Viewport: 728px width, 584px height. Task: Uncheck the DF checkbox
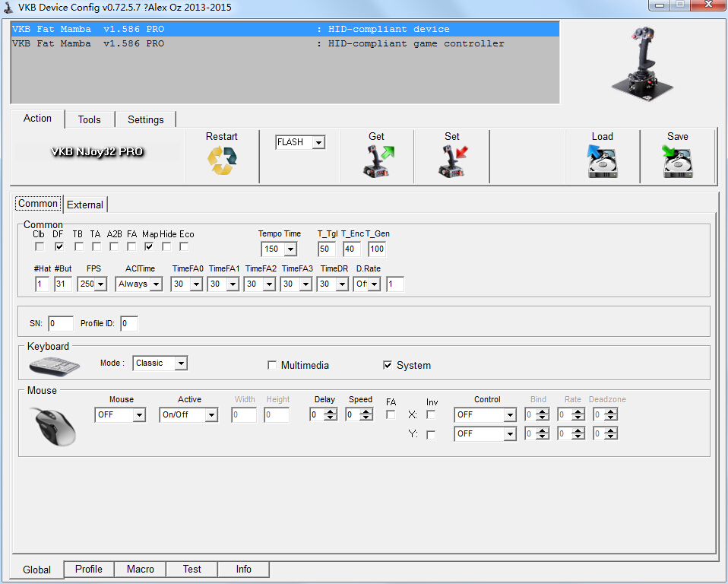pyautogui.click(x=59, y=246)
